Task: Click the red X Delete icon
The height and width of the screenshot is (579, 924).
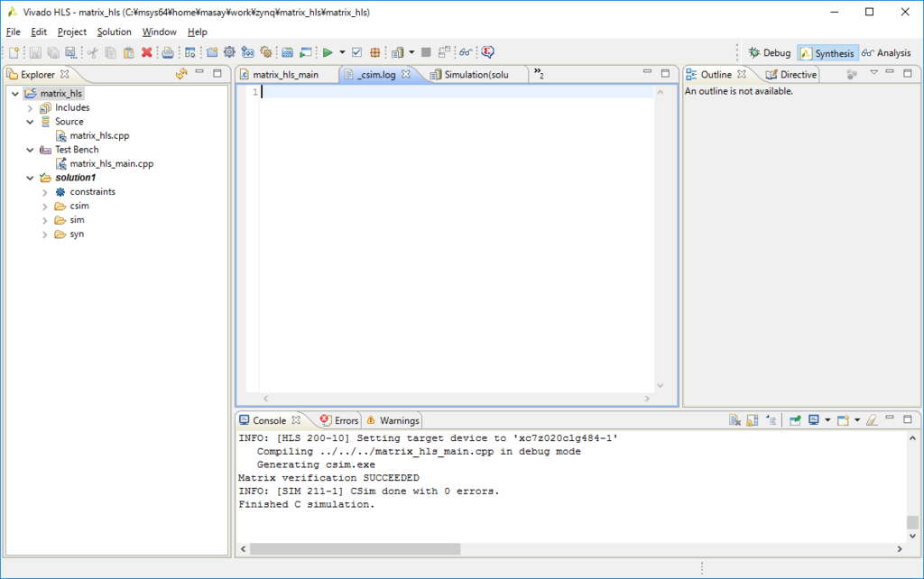Action: click(147, 52)
